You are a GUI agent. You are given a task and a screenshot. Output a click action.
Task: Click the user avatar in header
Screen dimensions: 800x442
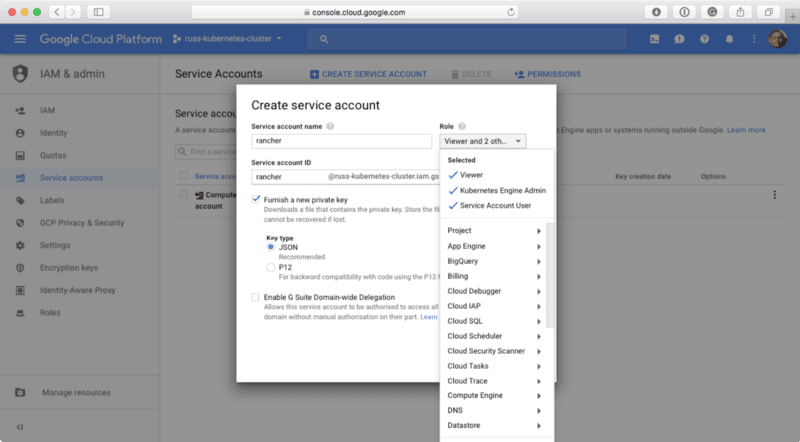(x=776, y=39)
